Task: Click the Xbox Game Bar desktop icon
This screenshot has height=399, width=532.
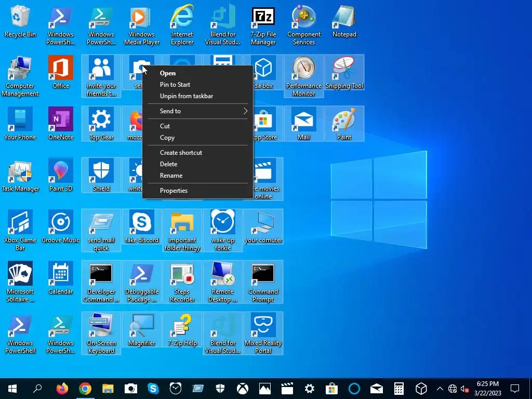Action: [x=20, y=230]
